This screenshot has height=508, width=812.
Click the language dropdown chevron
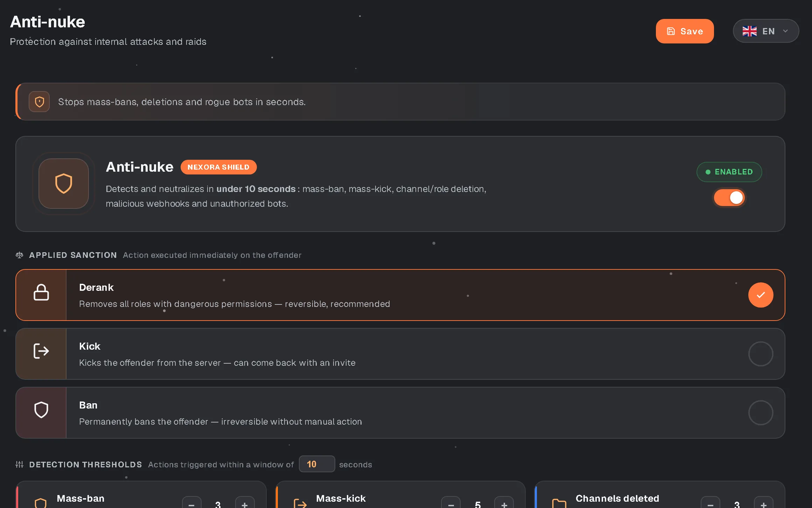(785, 31)
